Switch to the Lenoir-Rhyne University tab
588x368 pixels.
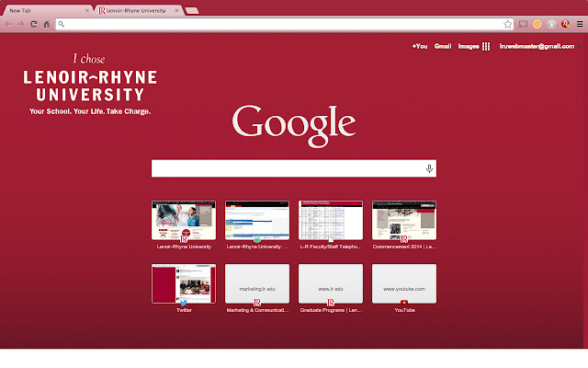[138, 10]
